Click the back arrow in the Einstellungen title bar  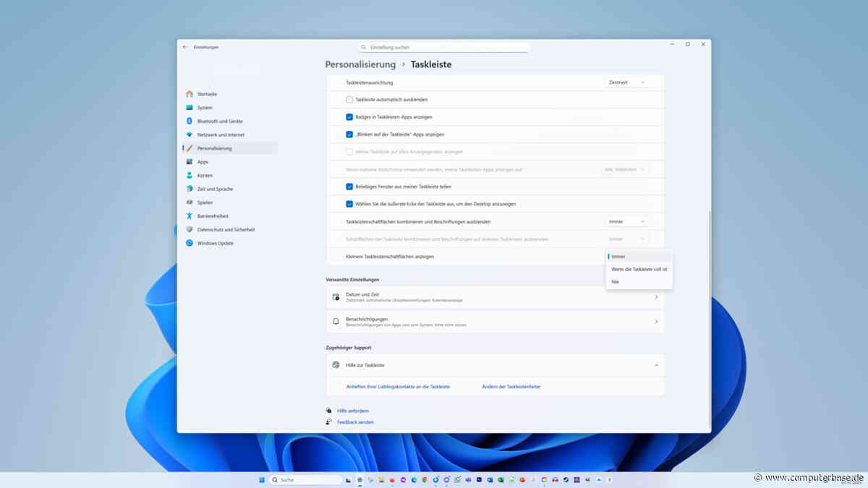(x=185, y=47)
